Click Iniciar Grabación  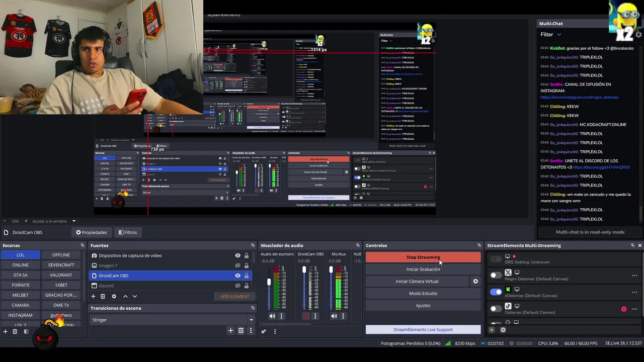pos(423,269)
